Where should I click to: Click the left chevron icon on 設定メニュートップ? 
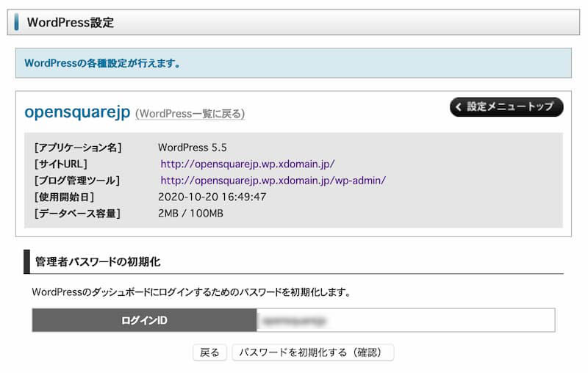tap(459, 107)
